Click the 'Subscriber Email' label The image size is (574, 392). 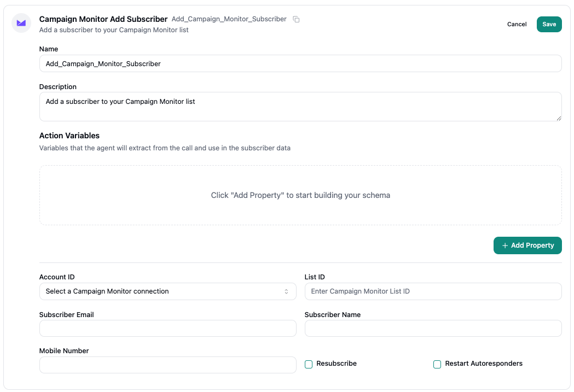66,315
